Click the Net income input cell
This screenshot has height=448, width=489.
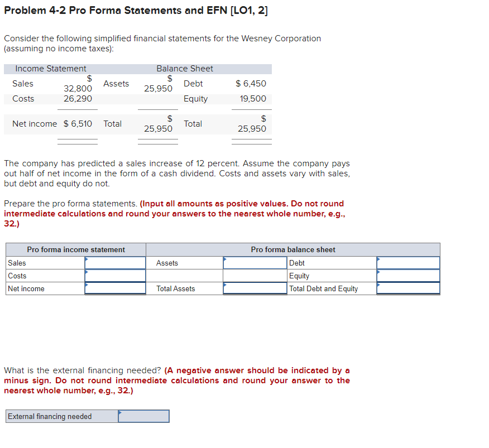114,288
